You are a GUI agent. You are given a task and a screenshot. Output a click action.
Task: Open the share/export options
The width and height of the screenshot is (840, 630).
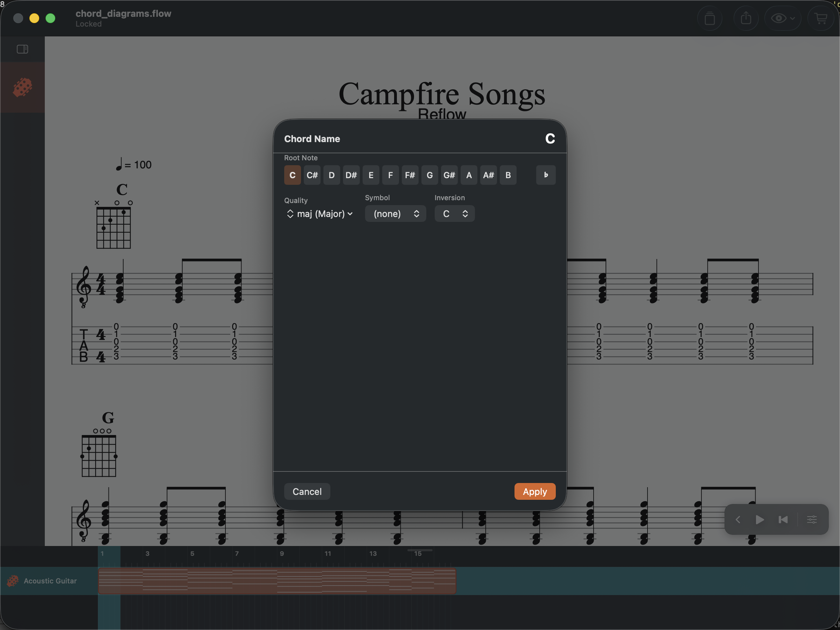746,18
